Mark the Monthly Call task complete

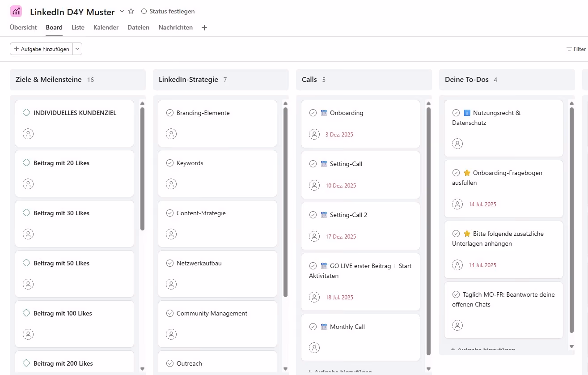pos(313,327)
